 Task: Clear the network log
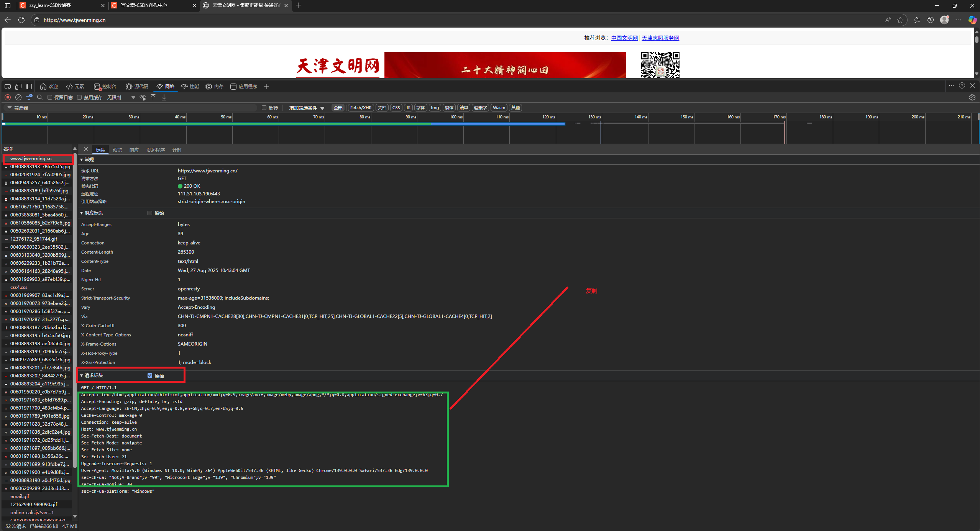(18, 97)
